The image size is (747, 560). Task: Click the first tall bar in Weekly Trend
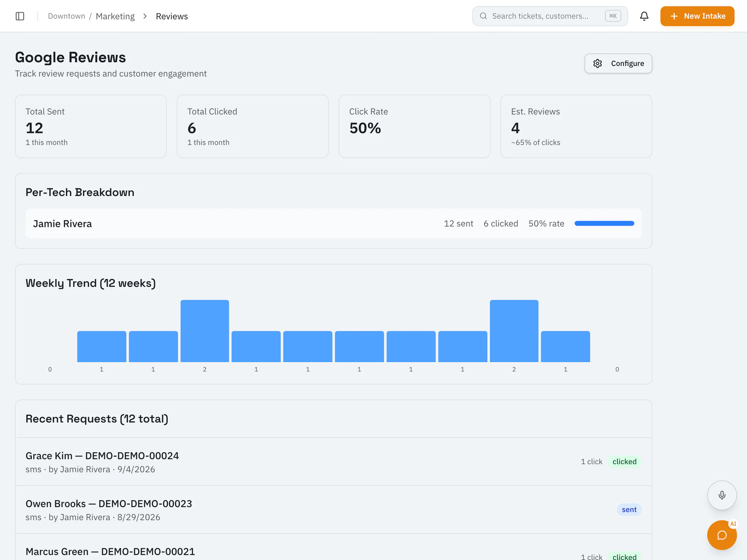coord(205,331)
